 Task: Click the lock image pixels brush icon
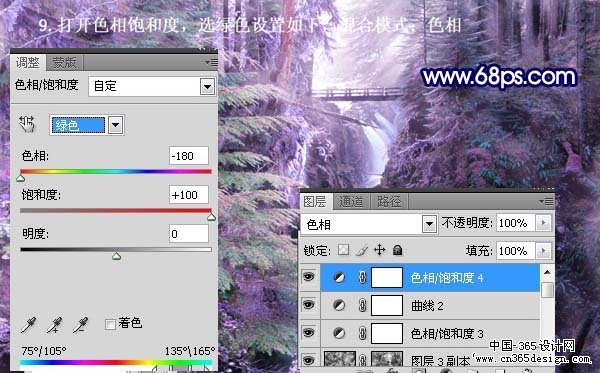tap(362, 250)
